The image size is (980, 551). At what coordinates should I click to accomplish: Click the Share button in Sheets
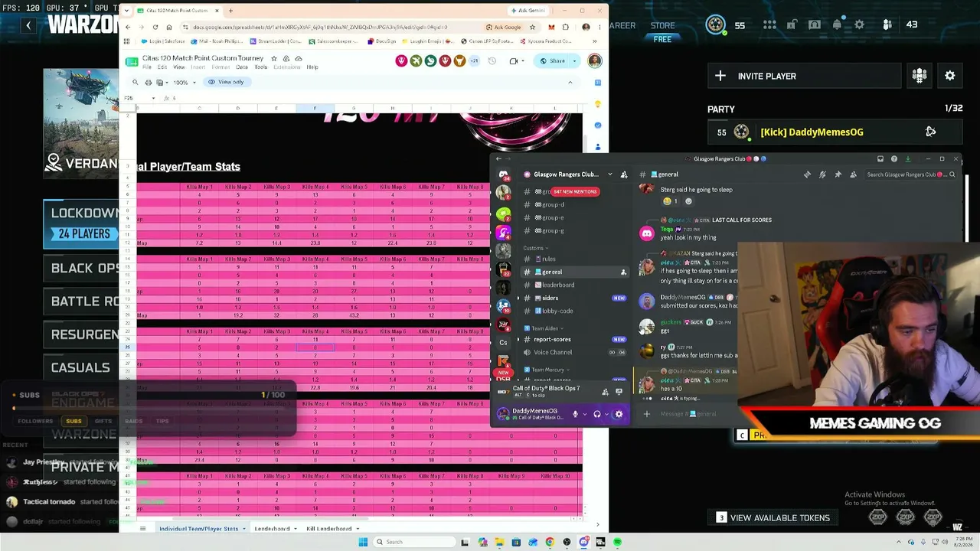point(553,61)
